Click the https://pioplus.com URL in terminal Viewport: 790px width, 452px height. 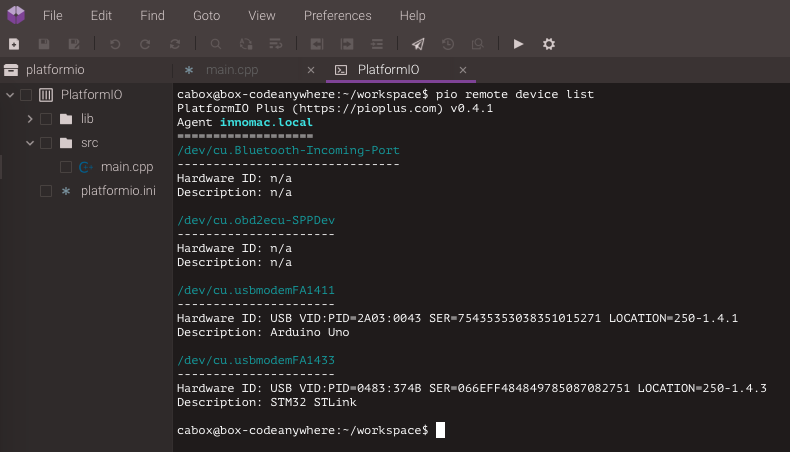coord(367,108)
